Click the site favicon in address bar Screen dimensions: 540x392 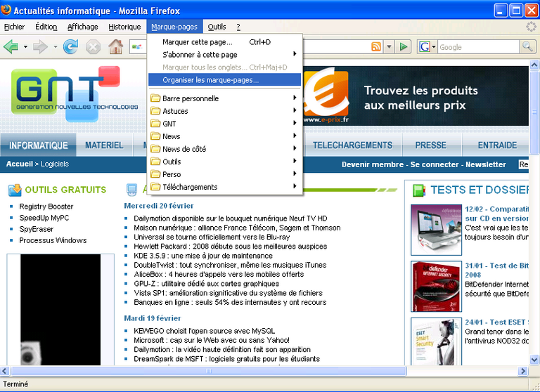pos(137,47)
